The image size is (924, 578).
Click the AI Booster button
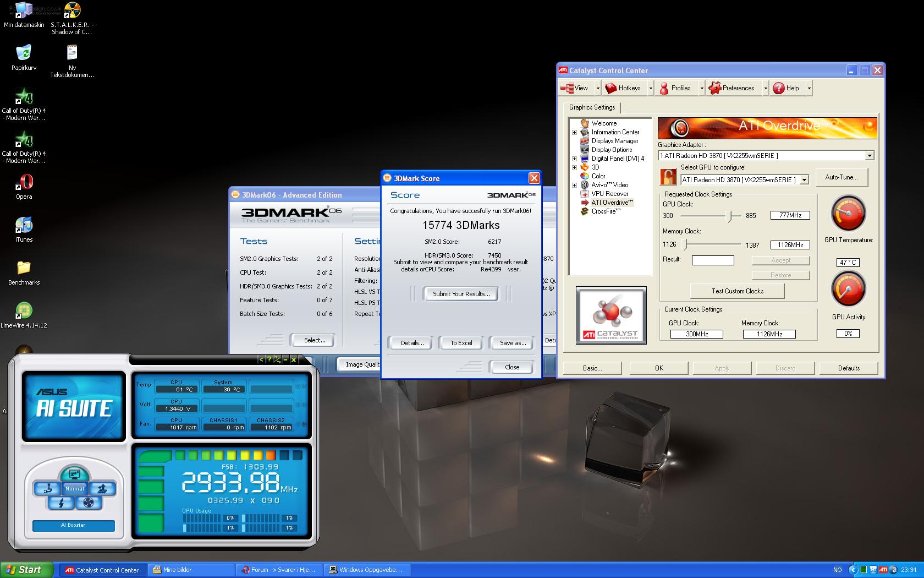click(x=73, y=525)
